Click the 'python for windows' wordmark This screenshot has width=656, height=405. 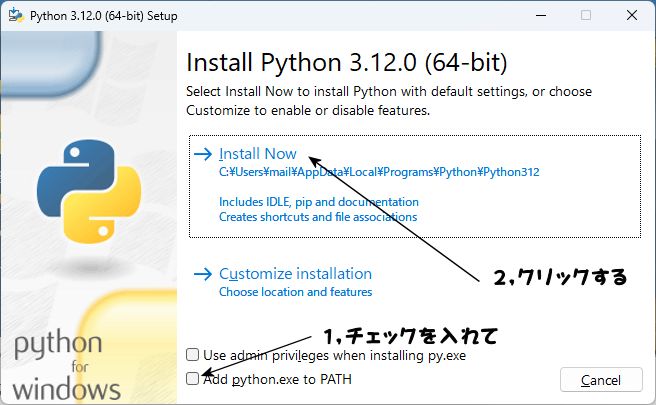[x=67, y=365]
